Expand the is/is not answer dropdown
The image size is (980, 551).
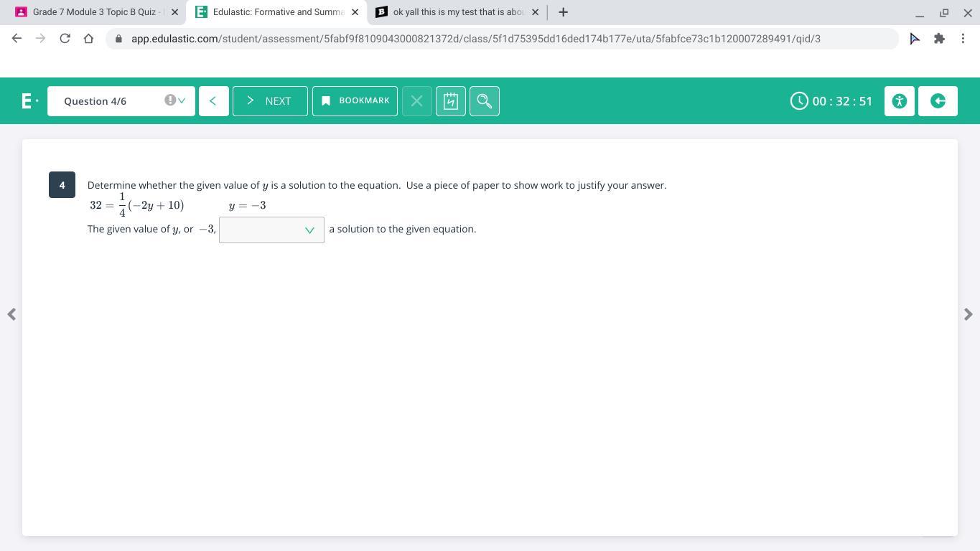pos(271,230)
